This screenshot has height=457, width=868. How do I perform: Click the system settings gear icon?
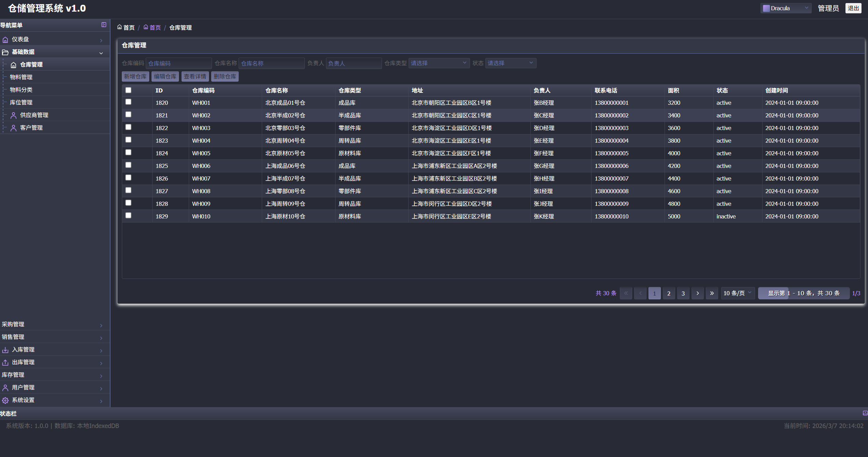tap(5, 400)
